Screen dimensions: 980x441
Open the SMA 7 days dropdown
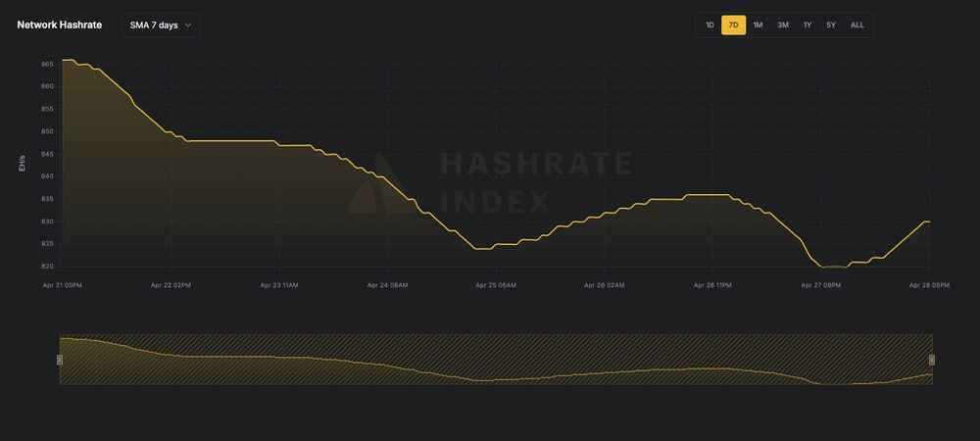[x=162, y=24]
